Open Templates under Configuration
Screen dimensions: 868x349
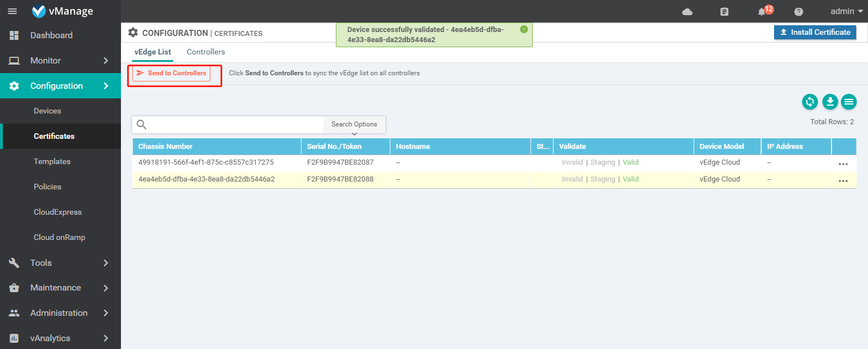click(52, 162)
